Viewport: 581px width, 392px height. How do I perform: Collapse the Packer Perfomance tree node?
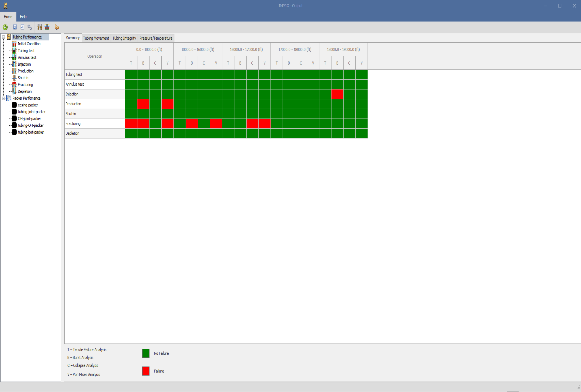click(3, 98)
